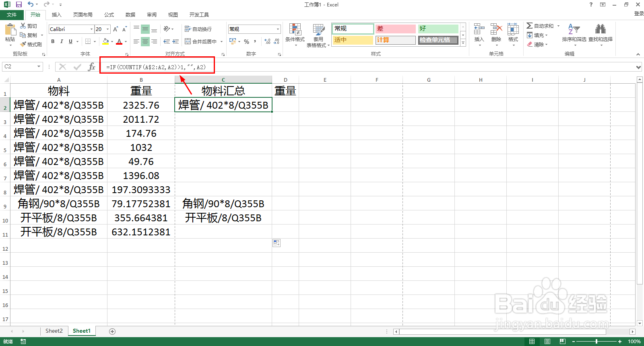Viewport: 644px width, 346px height.
Task: Toggle Underline formatting
Action: pos(70,41)
